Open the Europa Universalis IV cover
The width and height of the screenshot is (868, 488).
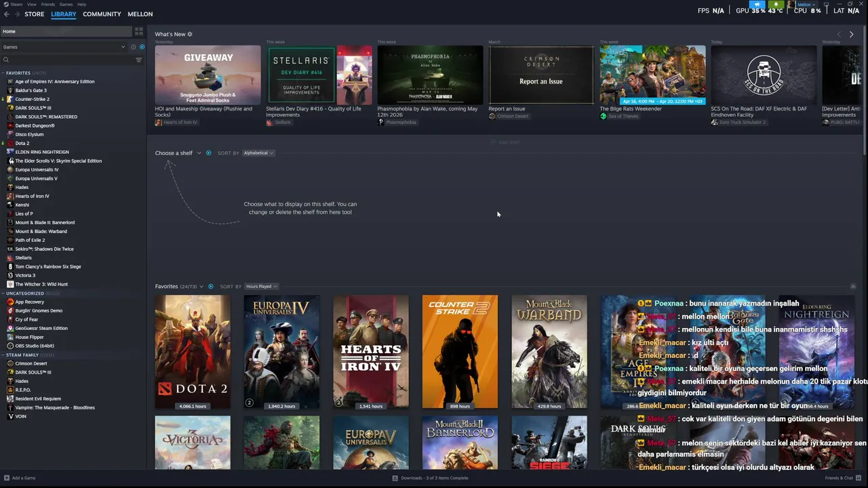[x=281, y=352]
